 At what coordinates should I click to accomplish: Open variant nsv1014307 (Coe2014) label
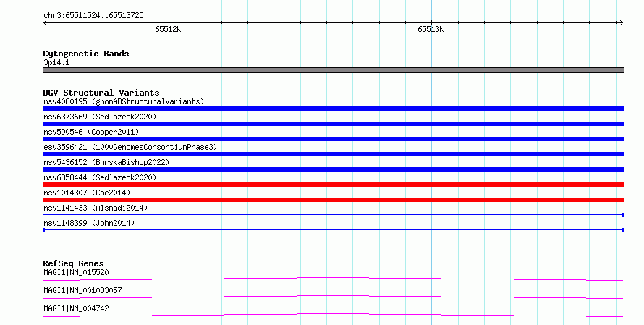pos(87,193)
